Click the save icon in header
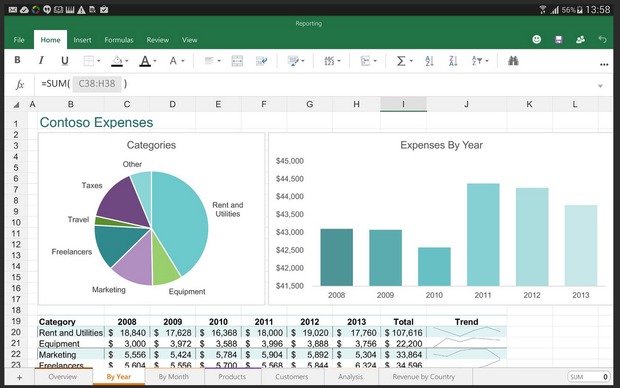 558,40
